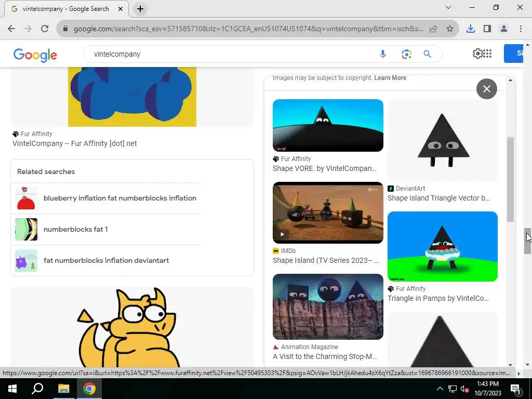Click Chrome icon in taskbar
532x399 pixels.
pyautogui.click(x=89, y=389)
